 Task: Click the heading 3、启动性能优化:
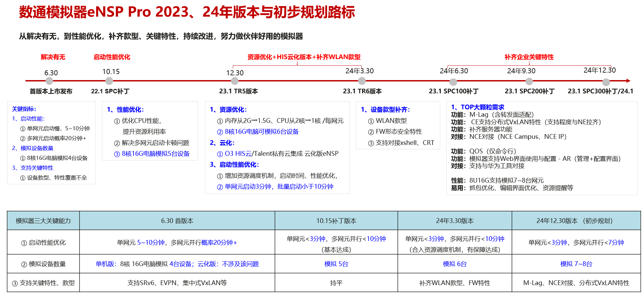(x=234, y=165)
